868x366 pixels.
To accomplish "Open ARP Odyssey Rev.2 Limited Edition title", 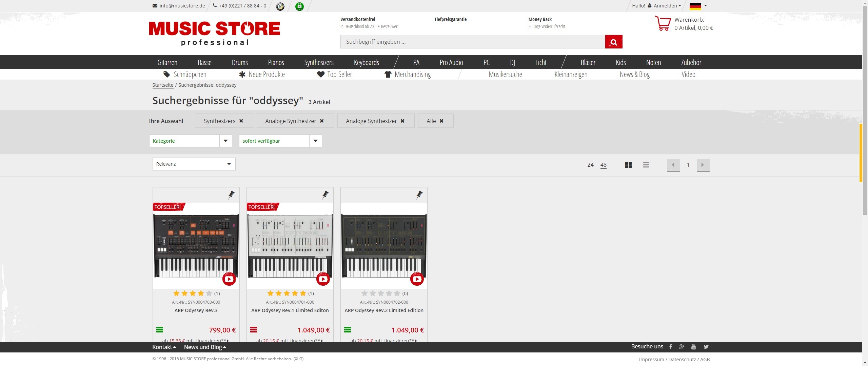I will pyautogui.click(x=384, y=310).
